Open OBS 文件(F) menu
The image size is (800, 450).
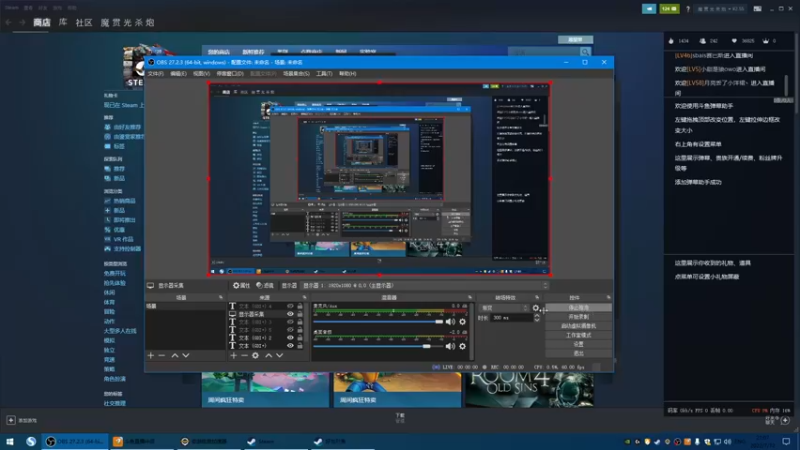pos(156,74)
